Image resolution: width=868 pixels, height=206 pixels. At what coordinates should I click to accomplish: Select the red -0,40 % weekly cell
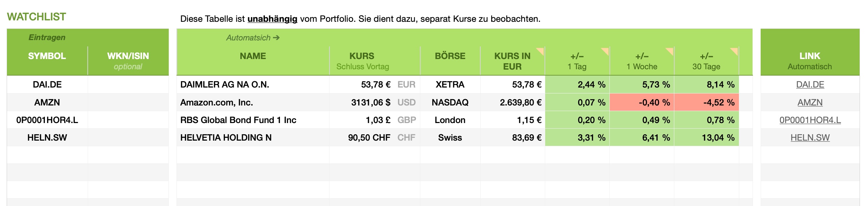pyautogui.click(x=642, y=102)
